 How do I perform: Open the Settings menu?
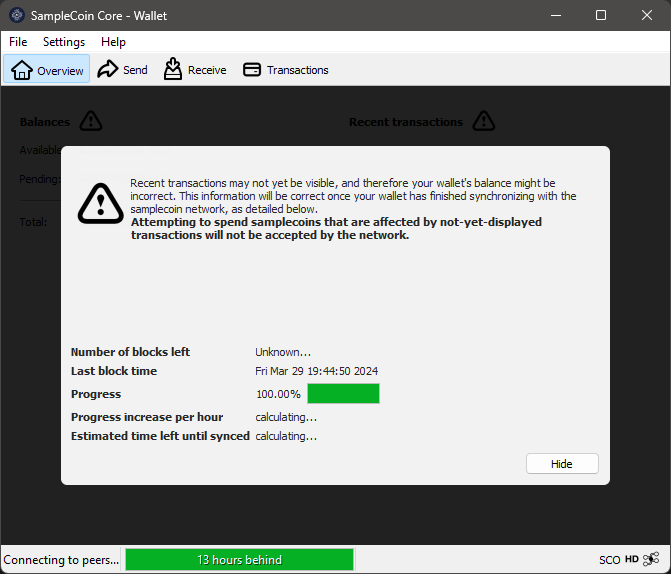tap(64, 42)
